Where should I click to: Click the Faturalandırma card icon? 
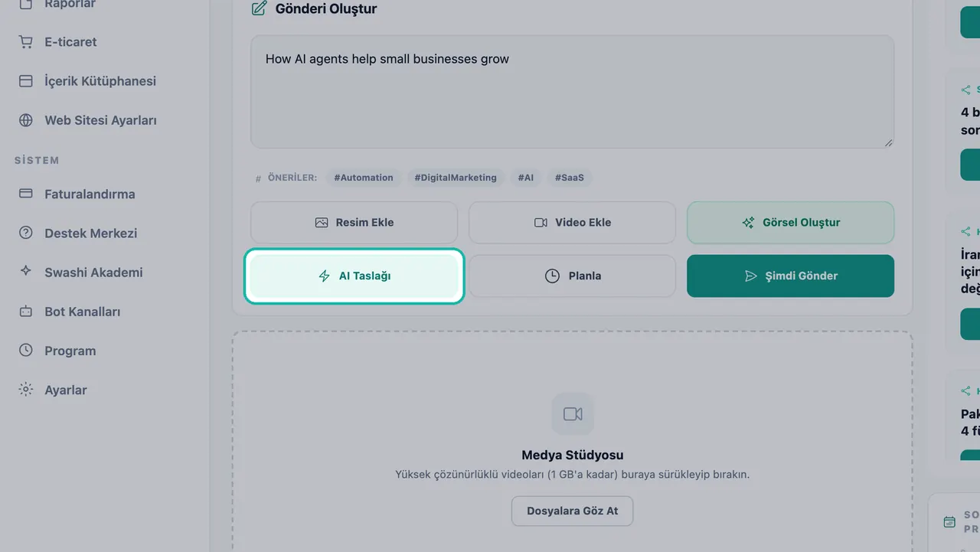[26, 194]
